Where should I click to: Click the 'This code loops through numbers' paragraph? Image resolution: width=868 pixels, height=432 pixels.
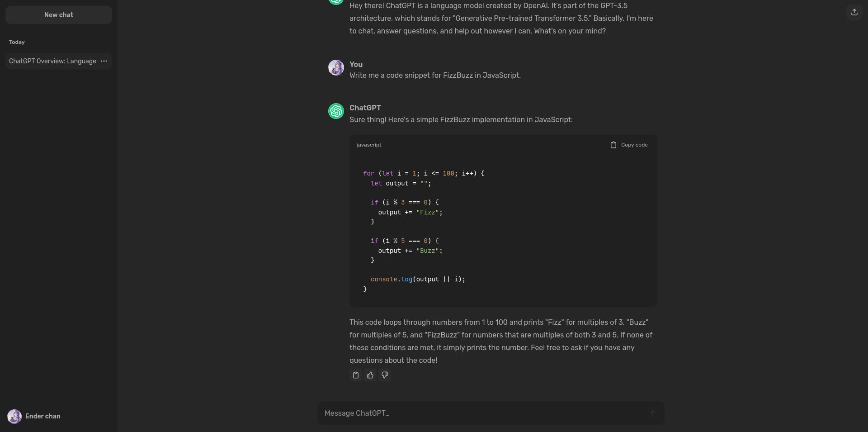501,341
